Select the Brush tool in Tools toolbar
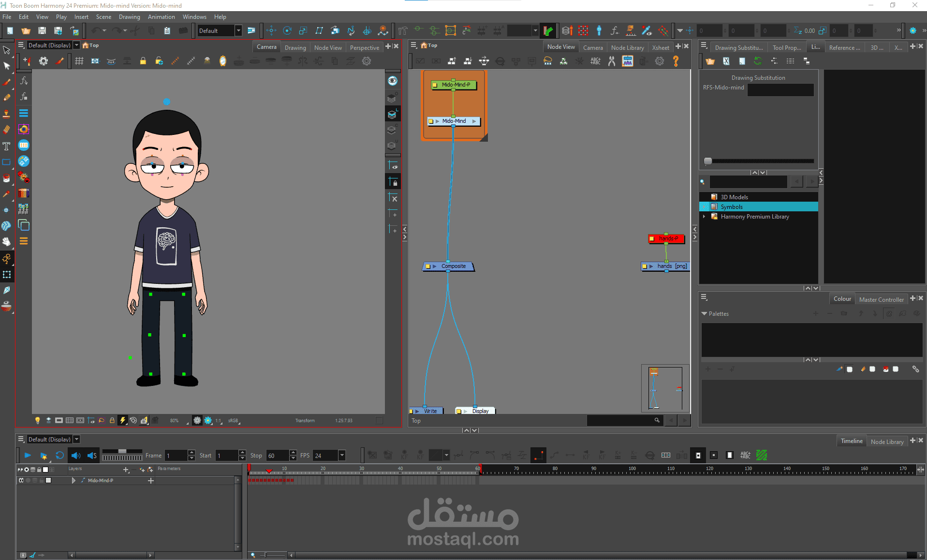The width and height of the screenshot is (927, 560). [7, 82]
